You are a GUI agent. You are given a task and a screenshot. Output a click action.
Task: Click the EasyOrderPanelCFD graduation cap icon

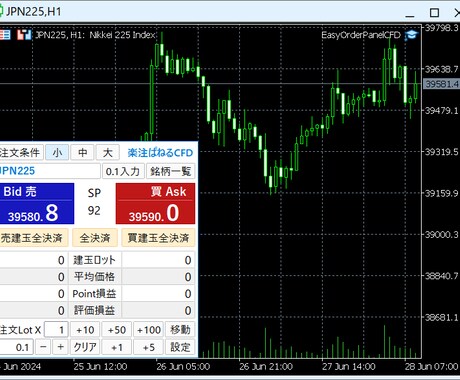[411, 35]
